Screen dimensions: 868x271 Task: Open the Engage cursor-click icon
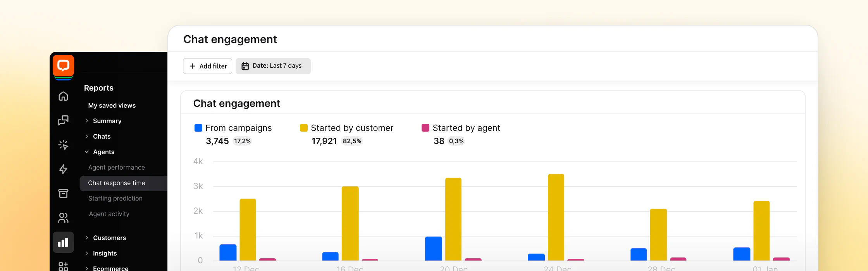[63, 145]
